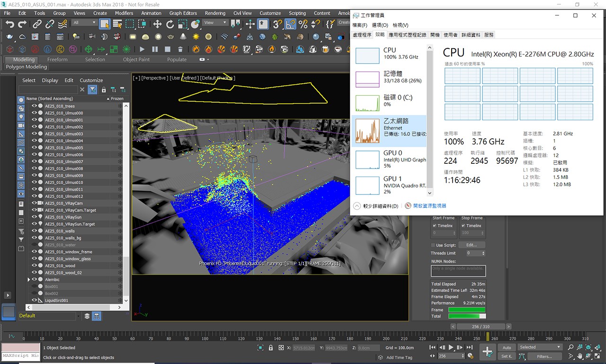Click the Edit... script button
Viewport: 606px width, 364px height.
pyautogui.click(x=472, y=245)
